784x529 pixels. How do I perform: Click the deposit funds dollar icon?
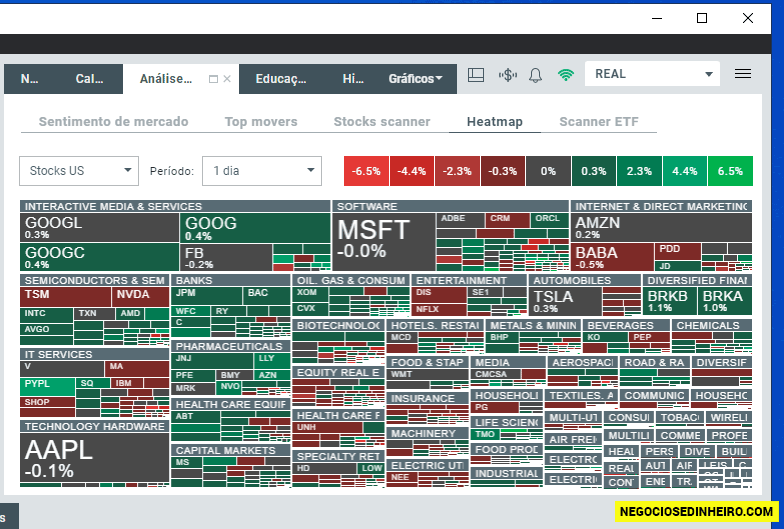point(508,75)
